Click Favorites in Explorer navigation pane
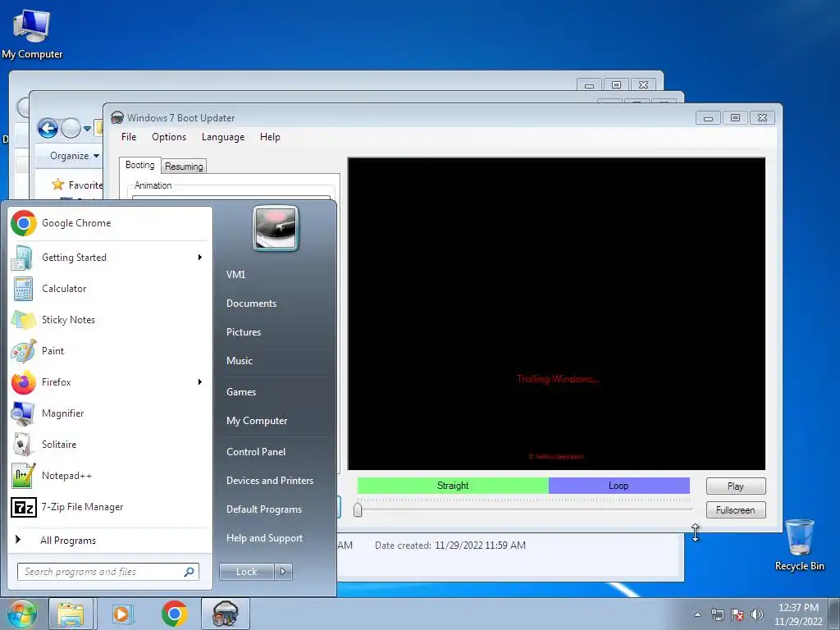The image size is (840, 630). click(78, 185)
